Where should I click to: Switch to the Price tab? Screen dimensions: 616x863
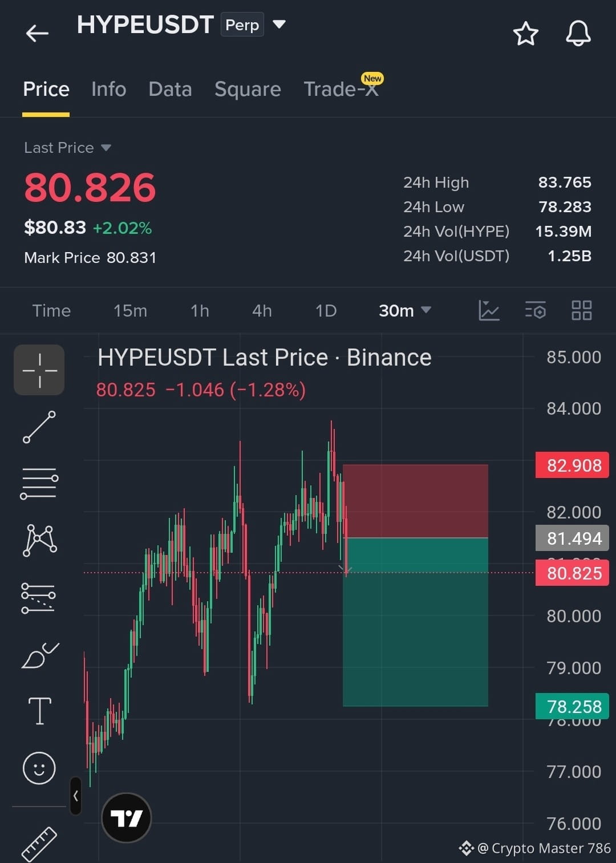[x=46, y=90]
